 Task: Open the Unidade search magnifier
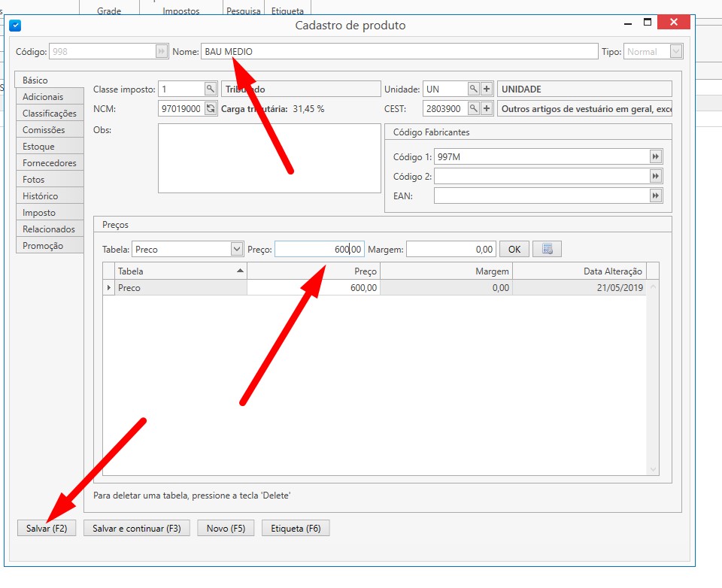click(473, 89)
